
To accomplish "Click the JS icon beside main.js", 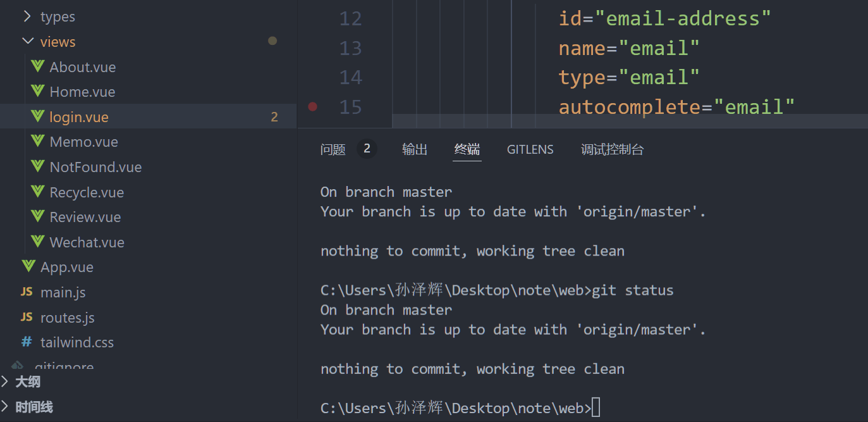I will tap(27, 292).
